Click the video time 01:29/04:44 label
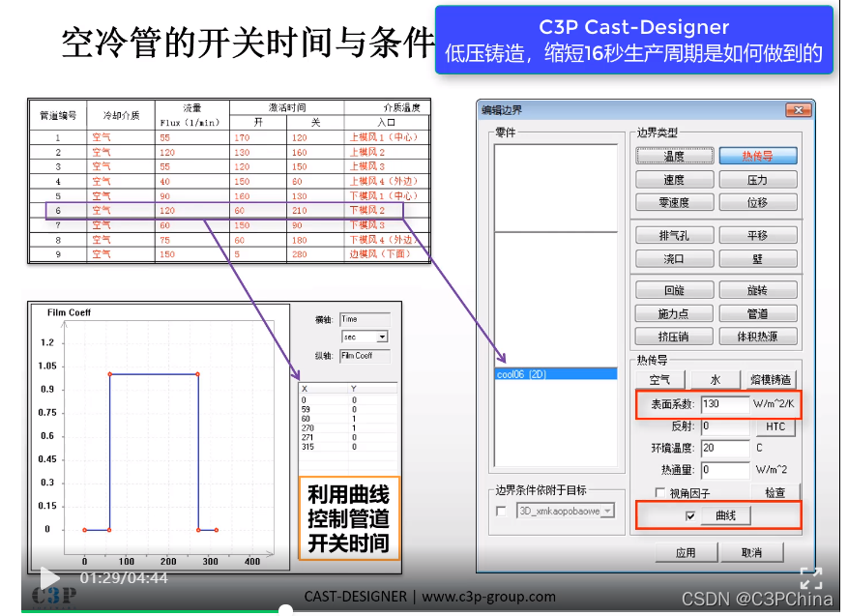848x616 pixels. pyautogui.click(x=124, y=578)
